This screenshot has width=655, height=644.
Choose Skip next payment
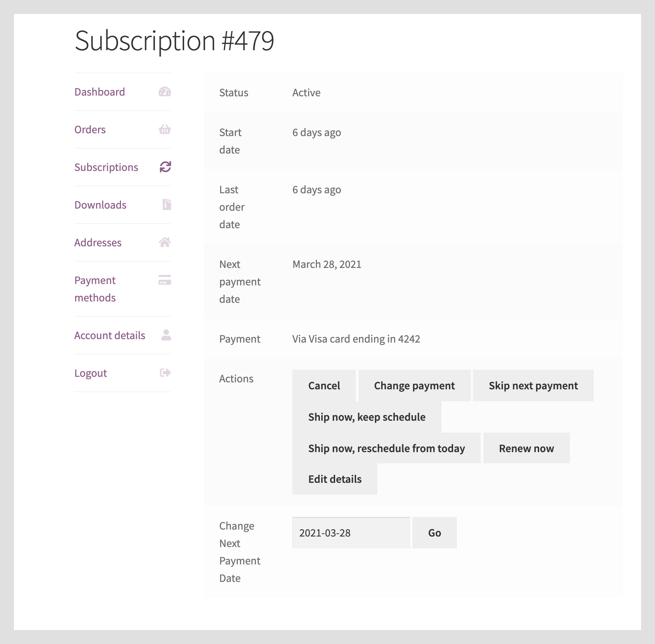(x=533, y=385)
